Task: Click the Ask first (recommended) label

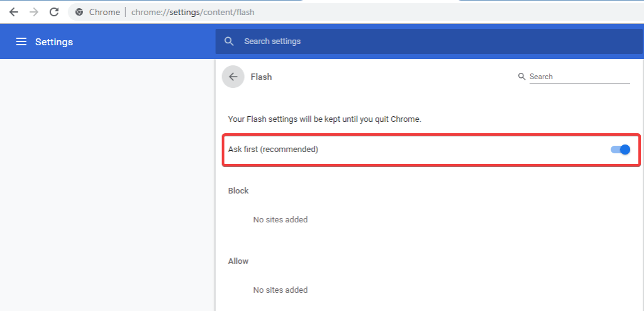Action: coord(273,150)
